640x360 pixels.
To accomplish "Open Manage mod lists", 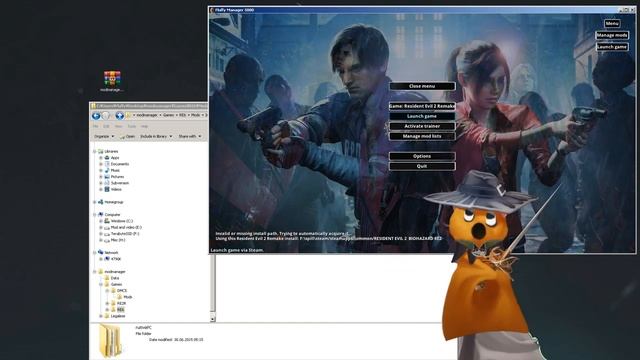I will tap(422, 136).
